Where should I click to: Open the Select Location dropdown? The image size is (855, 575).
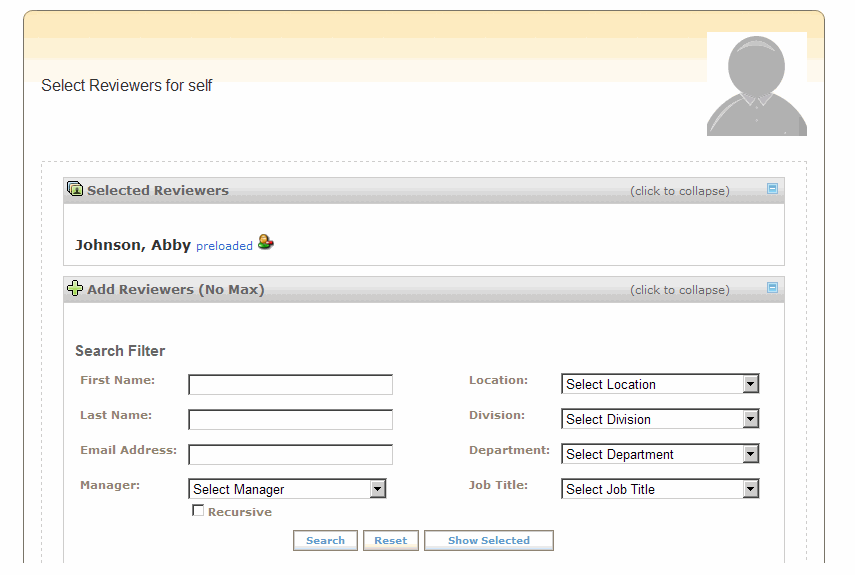coord(660,384)
